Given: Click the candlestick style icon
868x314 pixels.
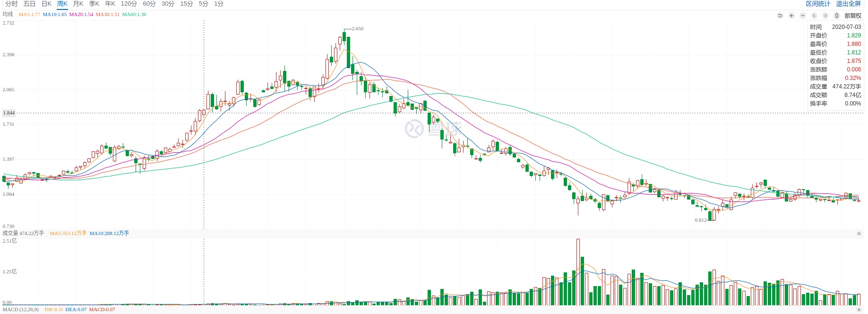Looking at the screenshot, I should (x=837, y=16).
